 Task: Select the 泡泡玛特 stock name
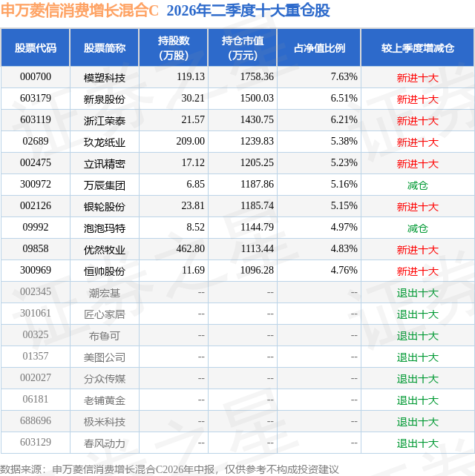105,228
